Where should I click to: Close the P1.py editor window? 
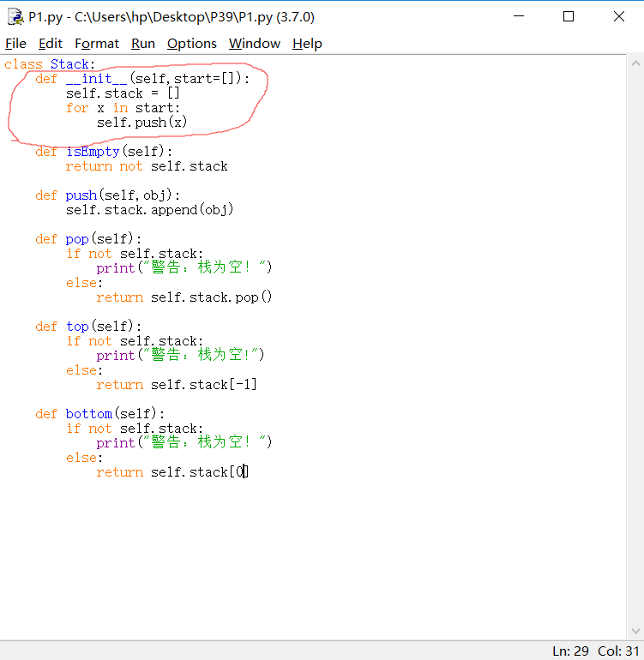(x=618, y=16)
